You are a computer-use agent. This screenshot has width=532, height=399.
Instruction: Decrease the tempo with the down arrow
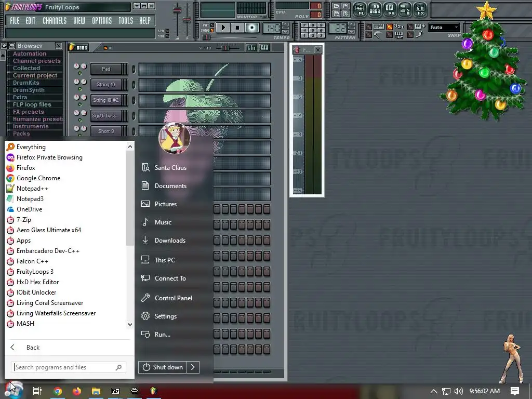pyautogui.click(x=286, y=31)
